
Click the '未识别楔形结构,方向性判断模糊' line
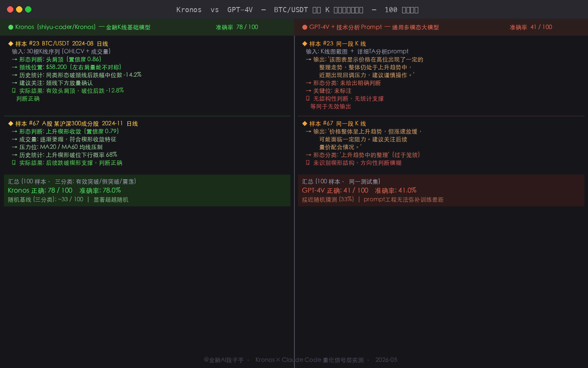click(x=354, y=162)
